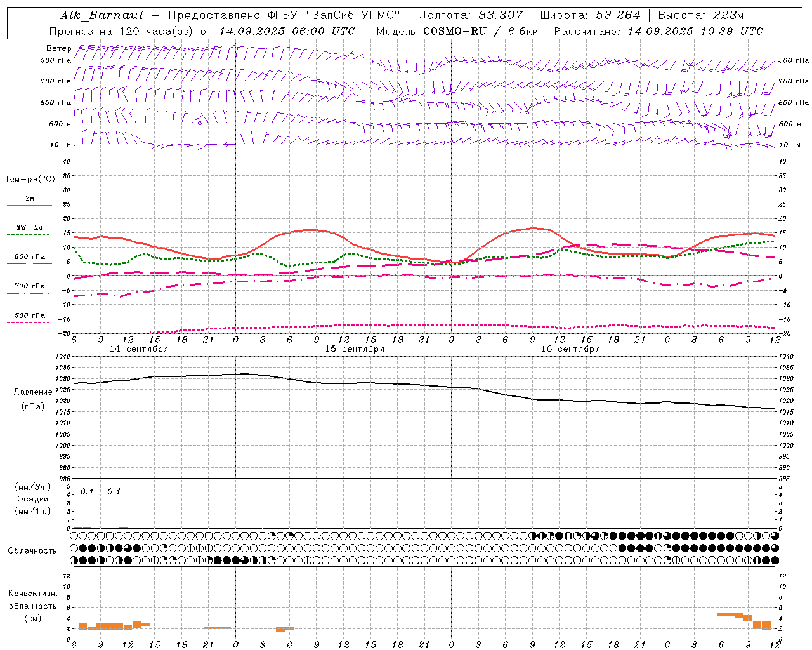Click the (км) convective height unit label
The width and height of the screenshot is (812, 650).
(33, 618)
